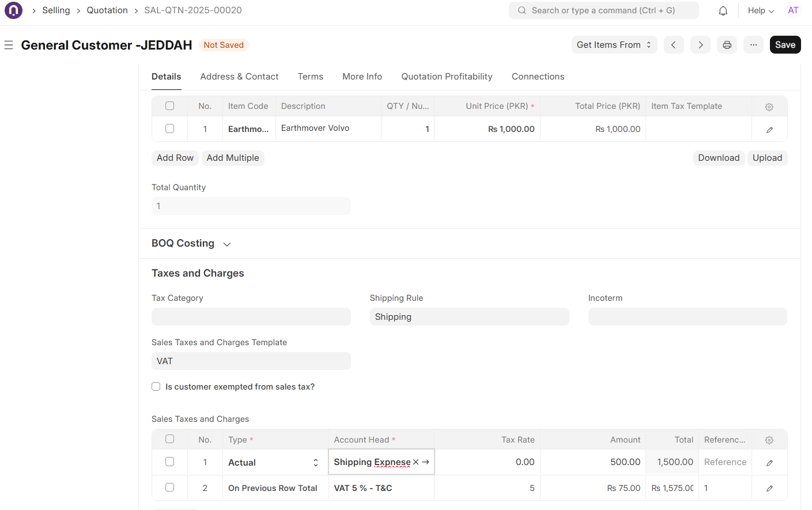812x510 pixels.
Task: Click the Tax Category input field
Action: (x=251, y=317)
